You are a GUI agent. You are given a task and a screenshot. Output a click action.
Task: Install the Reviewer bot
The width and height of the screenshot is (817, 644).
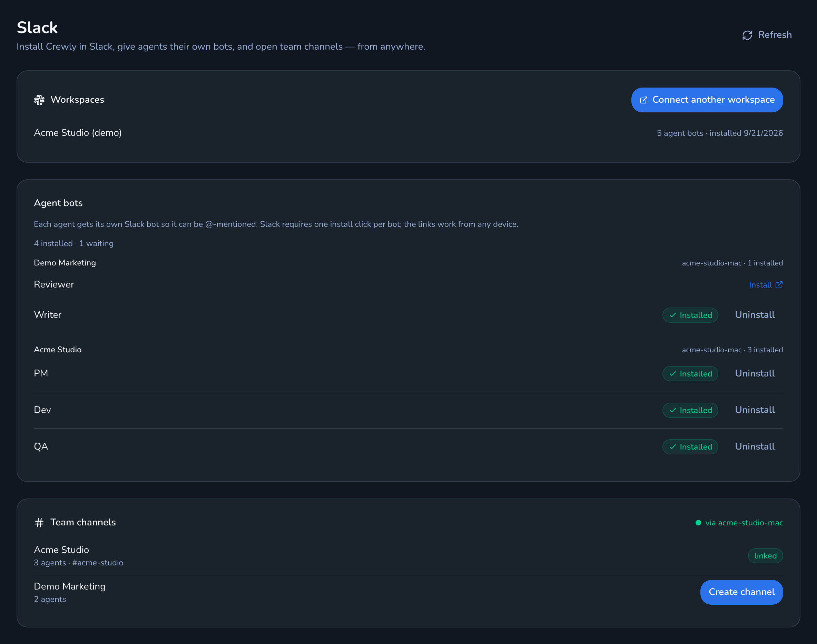pyautogui.click(x=766, y=285)
